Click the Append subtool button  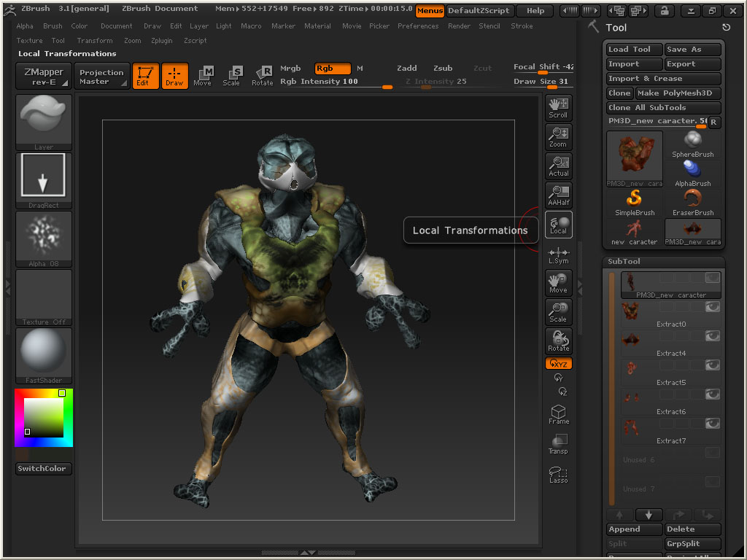634,529
